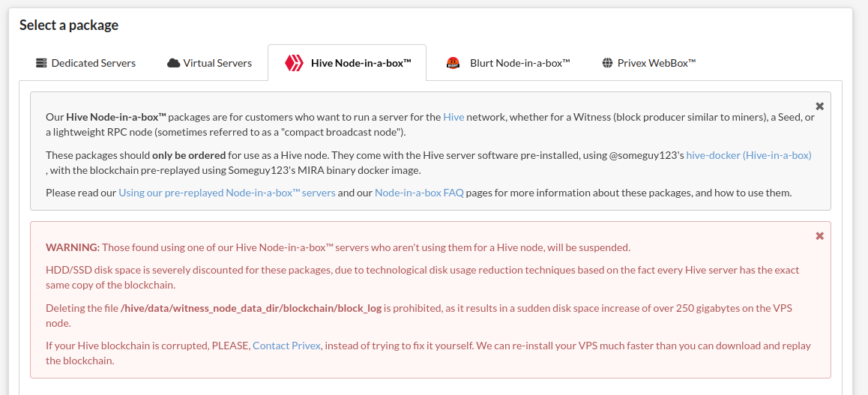Open Using our pre-replayed Node-in-a-box servers link
Image resolution: width=868 pixels, height=395 pixels.
point(227,193)
